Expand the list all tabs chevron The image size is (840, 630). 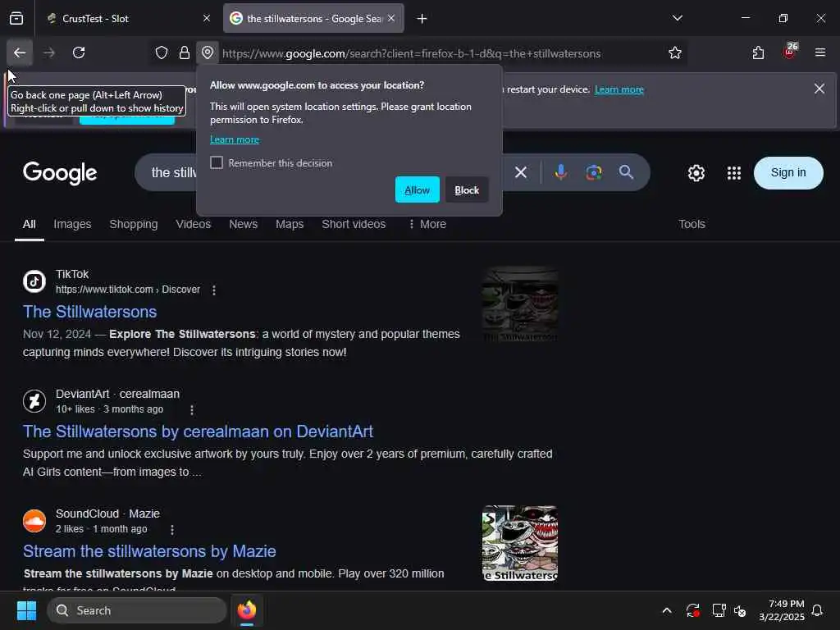click(x=678, y=19)
